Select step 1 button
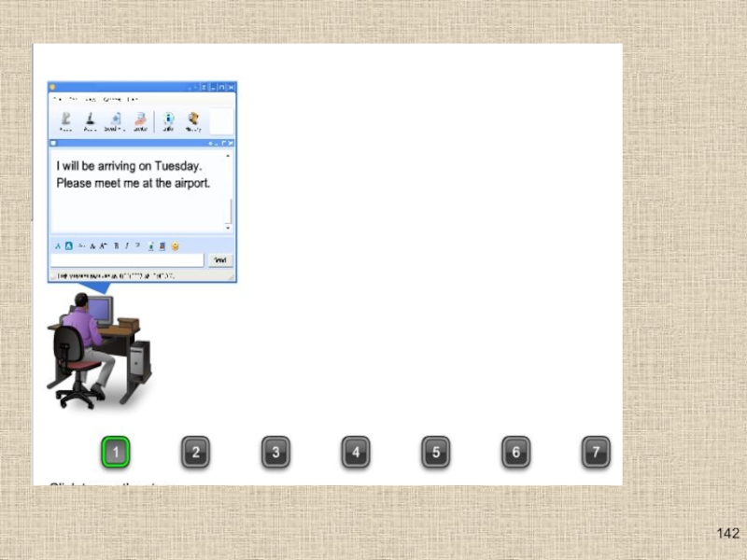 pyautogui.click(x=115, y=452)
